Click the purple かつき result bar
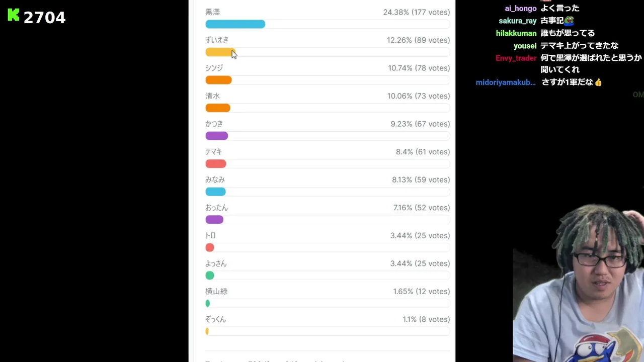The height and width of the screenshot is (362, 644). [217, 136]
